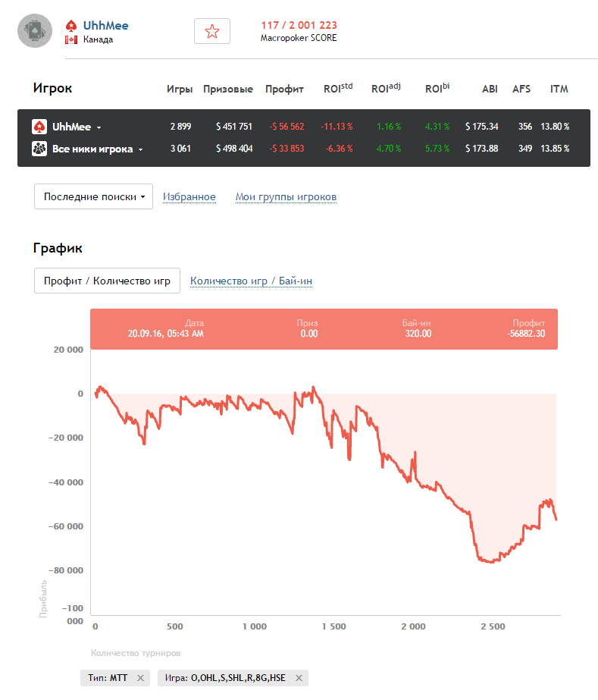Select the Профит / Количество игр tab
598x700 pixels.
click(x=107, y=281)
